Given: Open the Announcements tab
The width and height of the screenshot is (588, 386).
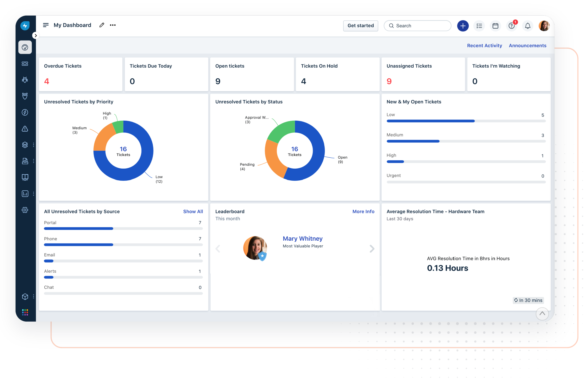Looking at the screenshot, I should (x=527, y=46).
